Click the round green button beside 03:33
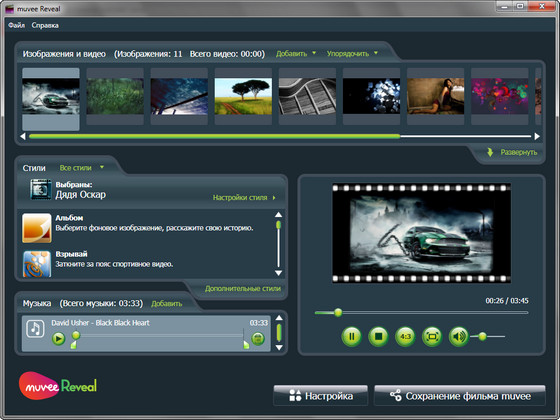Image resolution: width=560 pixels, height=420 pixels. 258,338
